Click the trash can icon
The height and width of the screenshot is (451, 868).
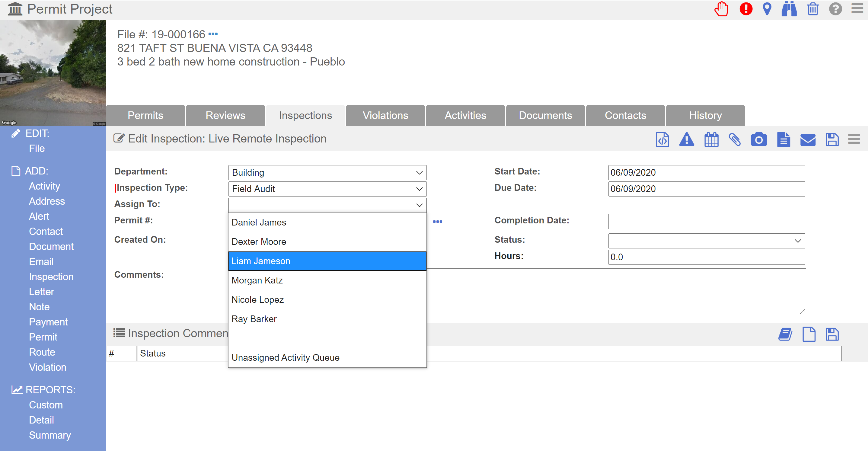tap(813, 9)
